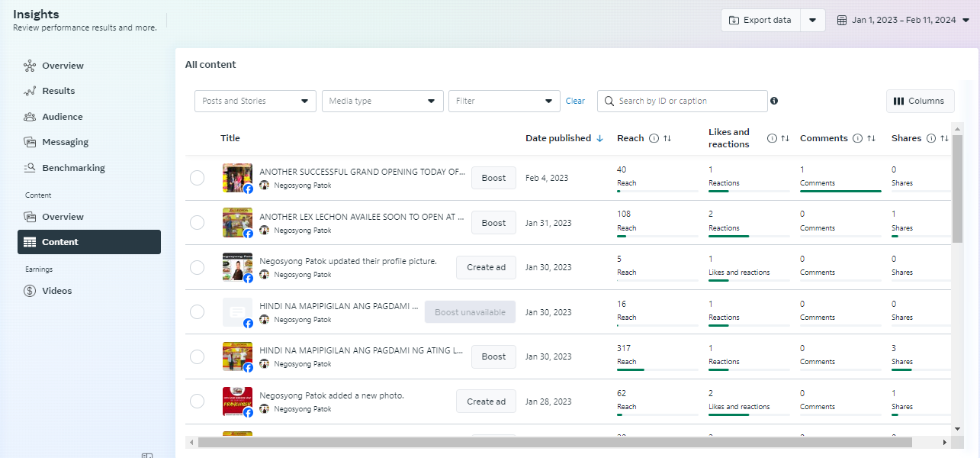Screen dimensions: 980x458
Task: Boost the ANOTHER LEX LECHON AVAILEE post
Action: coord(493,223)
